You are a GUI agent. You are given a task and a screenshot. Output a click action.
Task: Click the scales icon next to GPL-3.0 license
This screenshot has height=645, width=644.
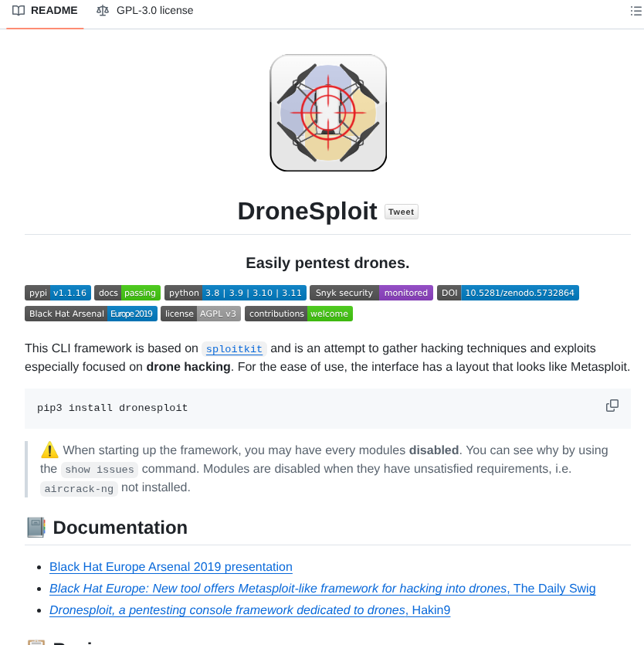103,10
